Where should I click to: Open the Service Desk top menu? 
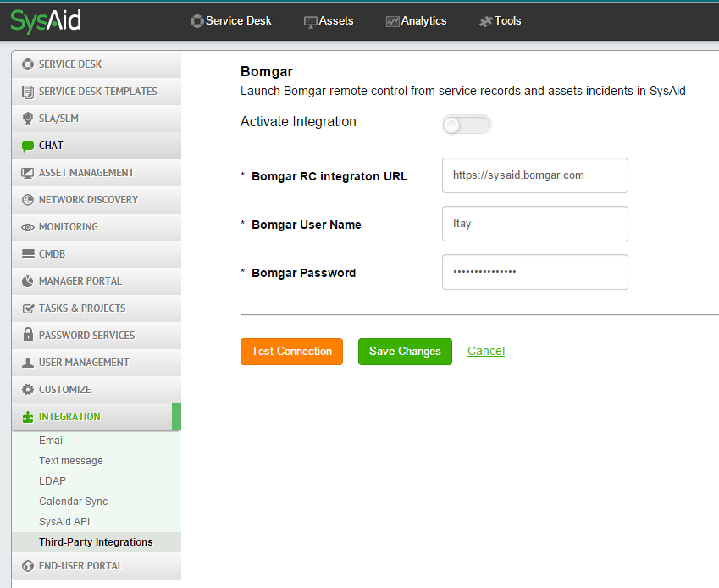tap(231, 21)
